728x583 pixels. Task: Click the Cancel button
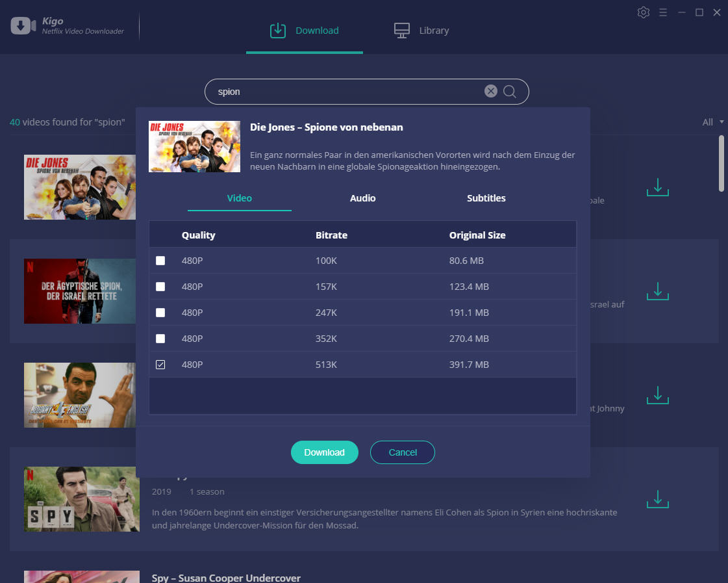coord(402,452)
